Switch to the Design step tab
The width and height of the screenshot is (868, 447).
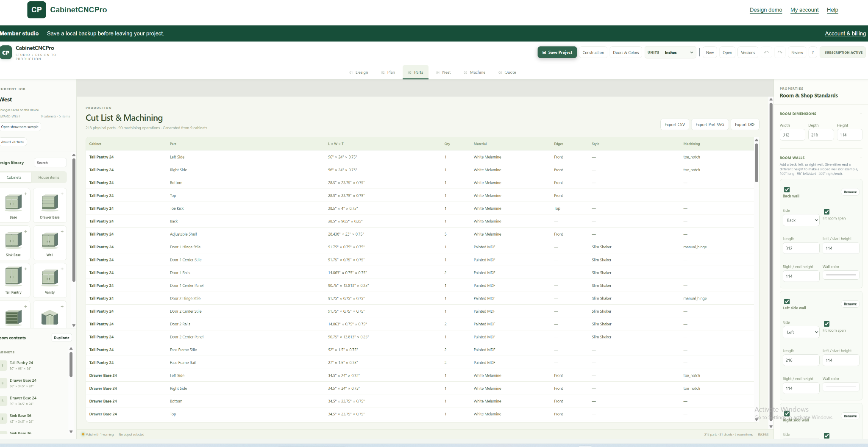coord(359,72)
